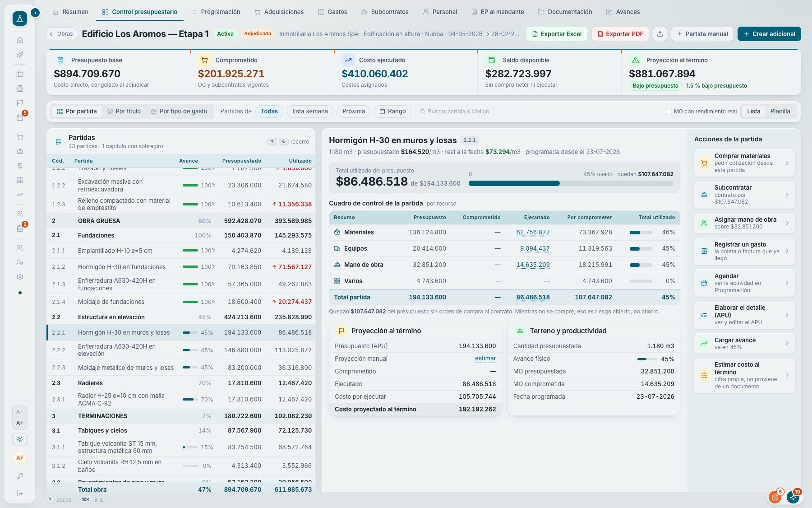Screen dimensions: 812x508
Task: Click the share/upload icon button
Action: (x=660, y=34)
